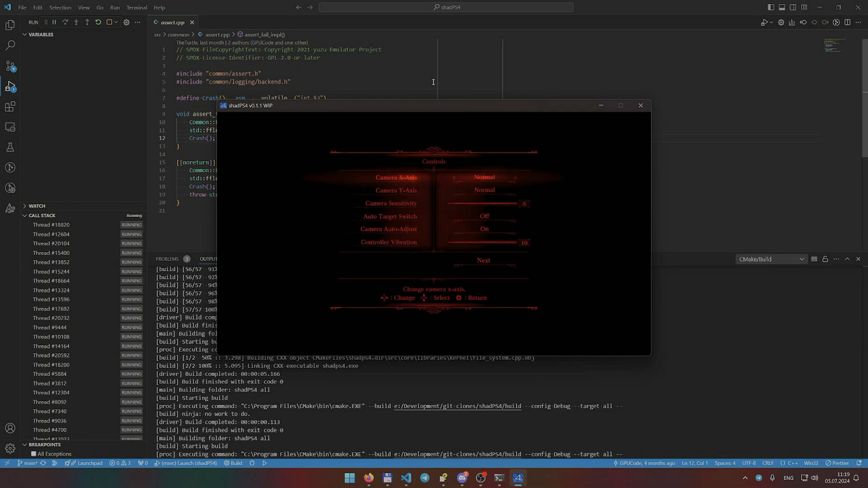Click the Split Editor Right icon

847,23
